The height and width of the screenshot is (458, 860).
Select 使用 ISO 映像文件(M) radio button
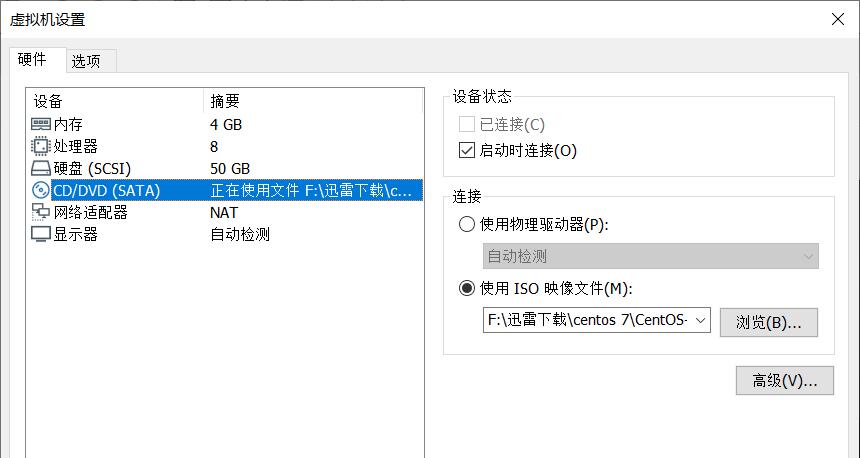(467, 288)
